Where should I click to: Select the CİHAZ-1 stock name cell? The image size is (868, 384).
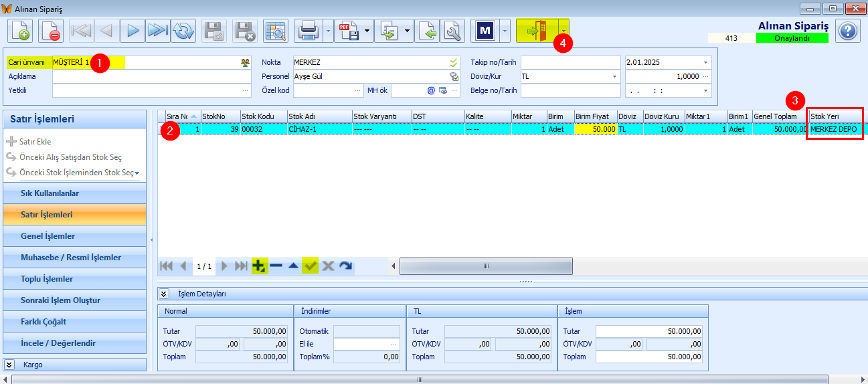319,129
